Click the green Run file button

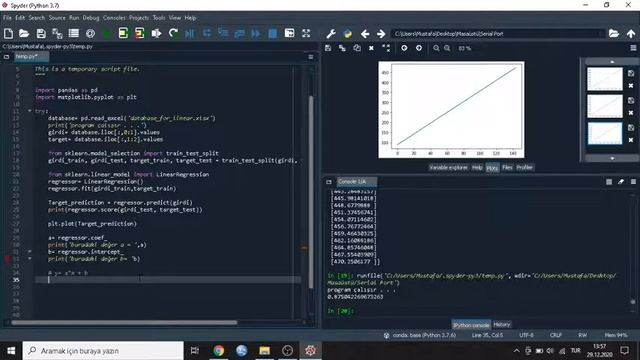pos(107,33)
